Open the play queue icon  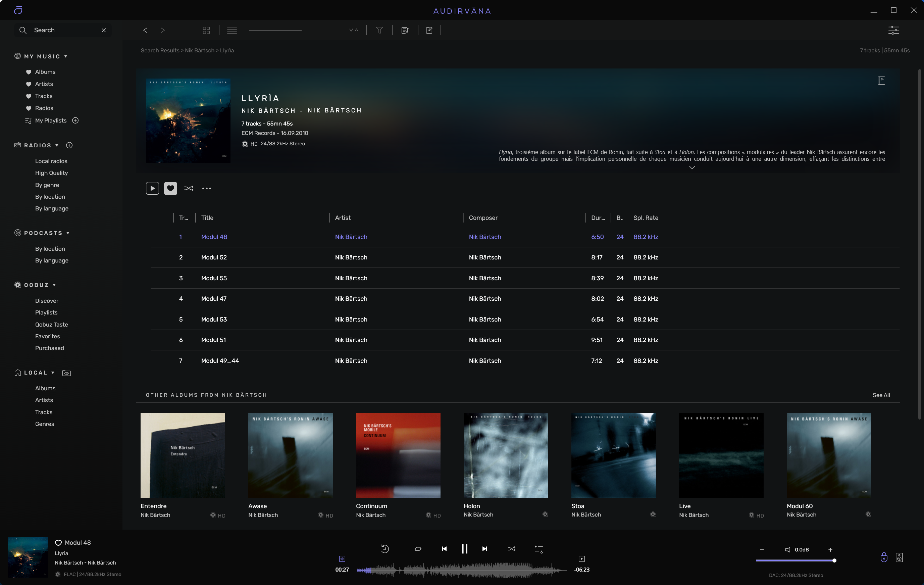tap(538, 549)
